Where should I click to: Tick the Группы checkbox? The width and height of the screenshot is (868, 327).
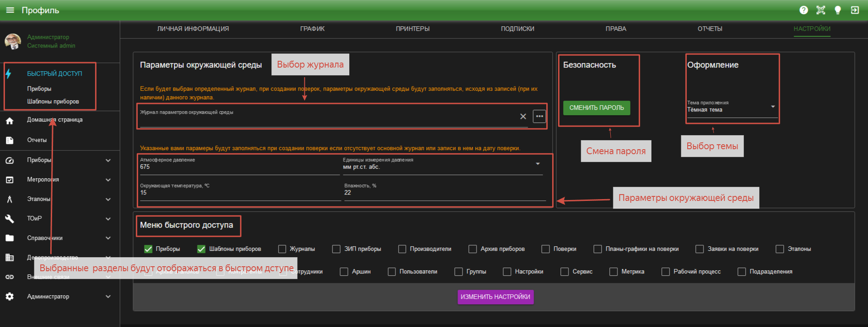click(x=458, y=272)
